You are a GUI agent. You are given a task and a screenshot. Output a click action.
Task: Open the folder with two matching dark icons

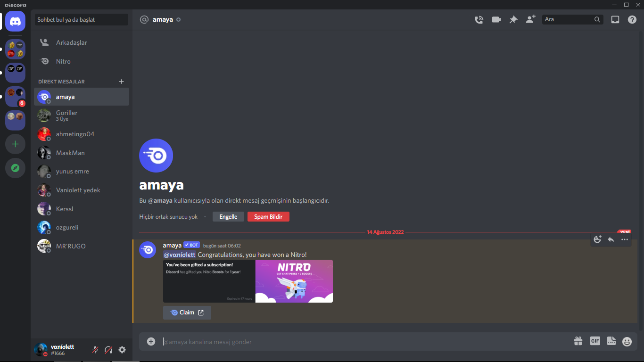(15, 73)
